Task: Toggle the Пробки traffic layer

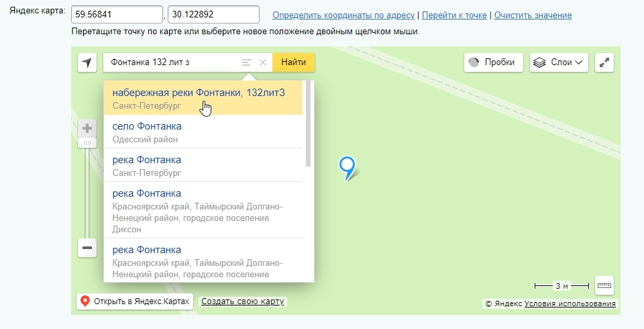Action: pyautogui.click(x=494, y=62)
